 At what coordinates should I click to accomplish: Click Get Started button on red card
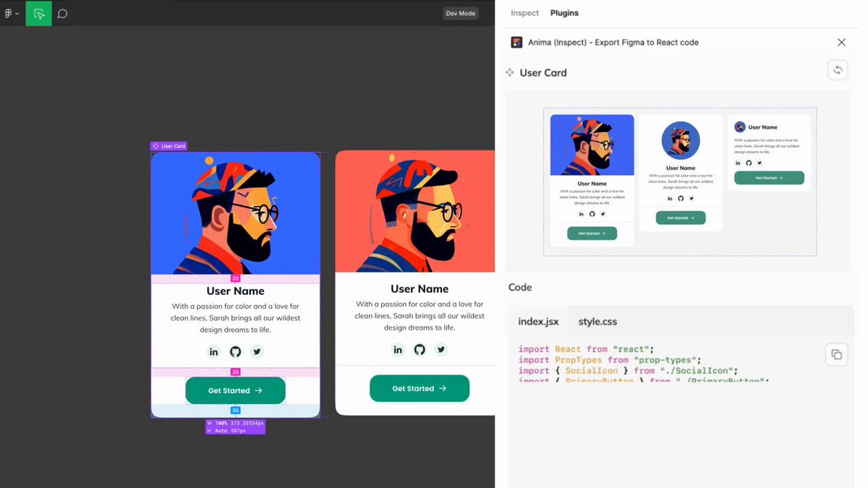tap(420, 388)
